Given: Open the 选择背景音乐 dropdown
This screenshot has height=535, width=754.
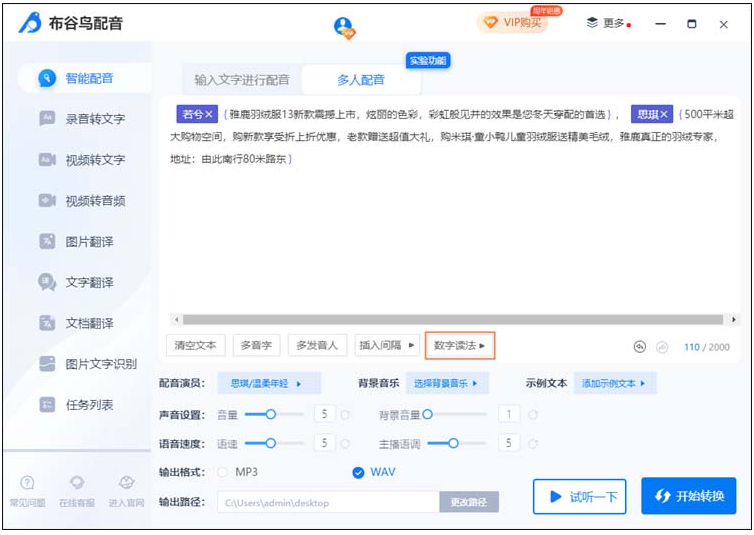Looking at the screenshot, I should coord(445,383).
